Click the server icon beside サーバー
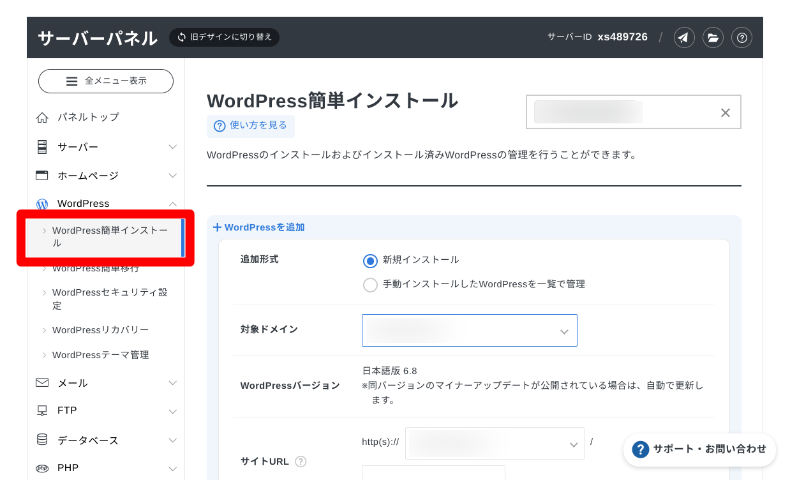The width and height of the screenshot is (790, 480). [42, 147]
